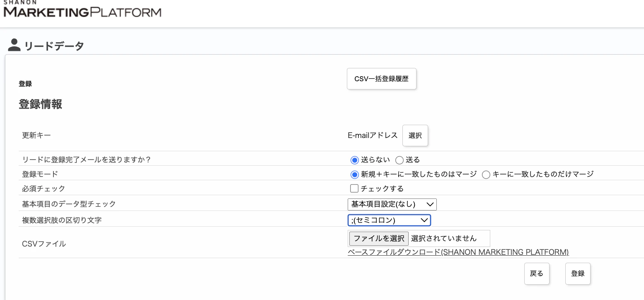
Task: Click the 複数選択肢の区切り文字 label
Action: point(62,220)
